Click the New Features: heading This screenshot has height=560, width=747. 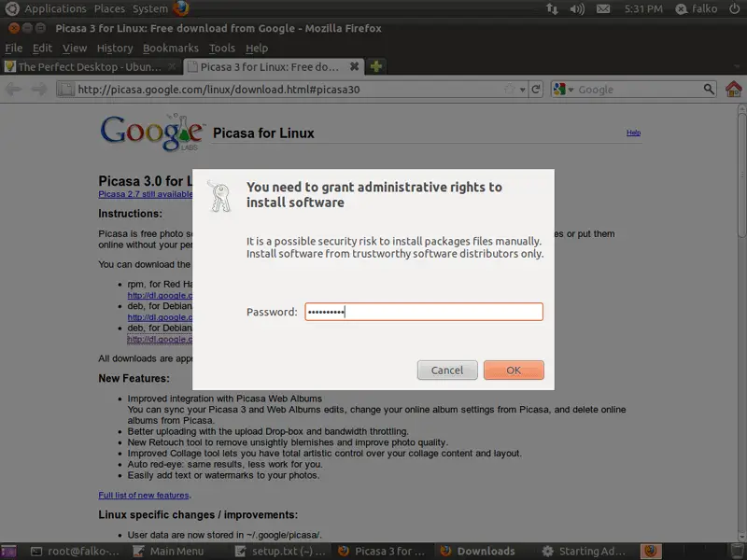click(x=134, y=378)
